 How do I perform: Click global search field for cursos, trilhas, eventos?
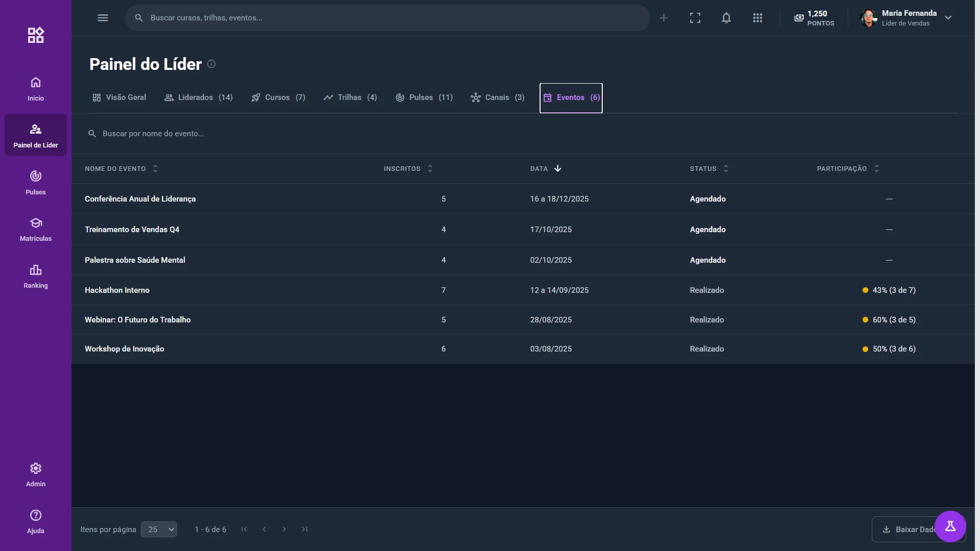point(387,18)
